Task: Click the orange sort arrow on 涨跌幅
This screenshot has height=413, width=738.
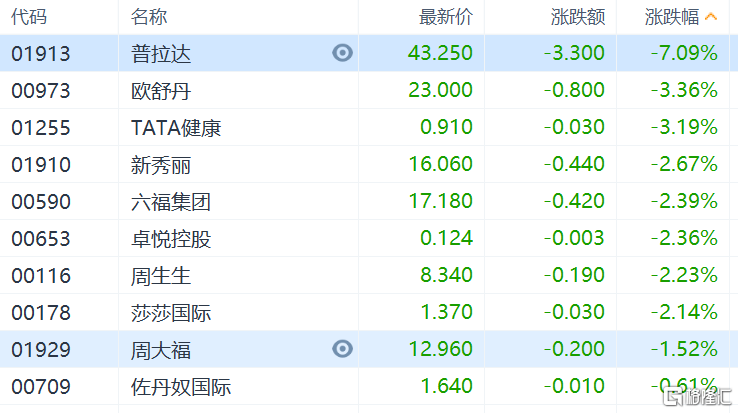Action: coord(711,16)
